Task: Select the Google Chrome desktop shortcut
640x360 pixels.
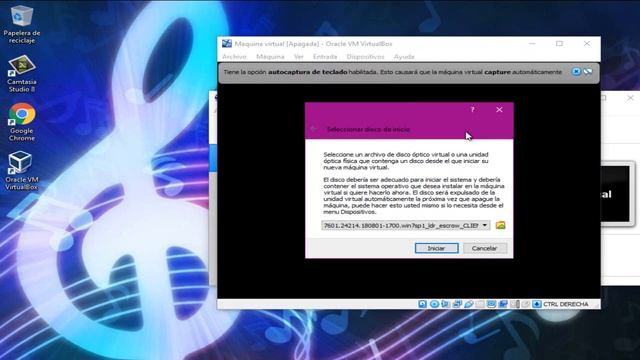Action: 22,122
